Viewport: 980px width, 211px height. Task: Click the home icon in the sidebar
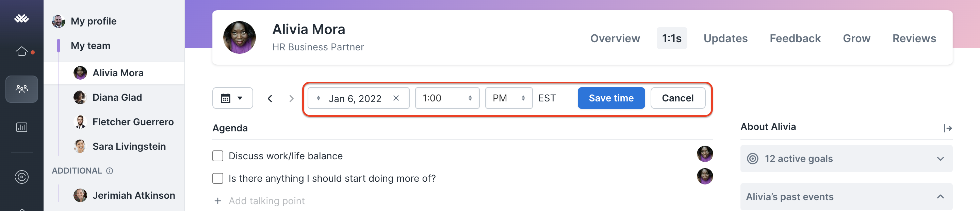(x=22, y=51)
